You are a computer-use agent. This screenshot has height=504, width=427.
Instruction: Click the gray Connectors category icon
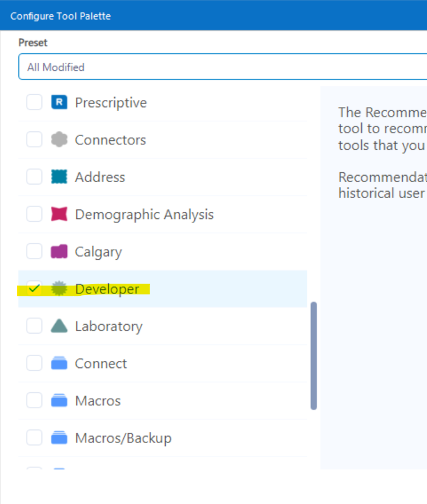pos(59,140)
